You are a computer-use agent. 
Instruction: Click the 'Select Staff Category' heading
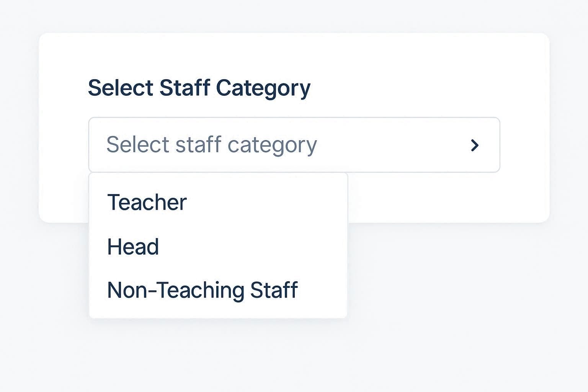tap(199, 88)
